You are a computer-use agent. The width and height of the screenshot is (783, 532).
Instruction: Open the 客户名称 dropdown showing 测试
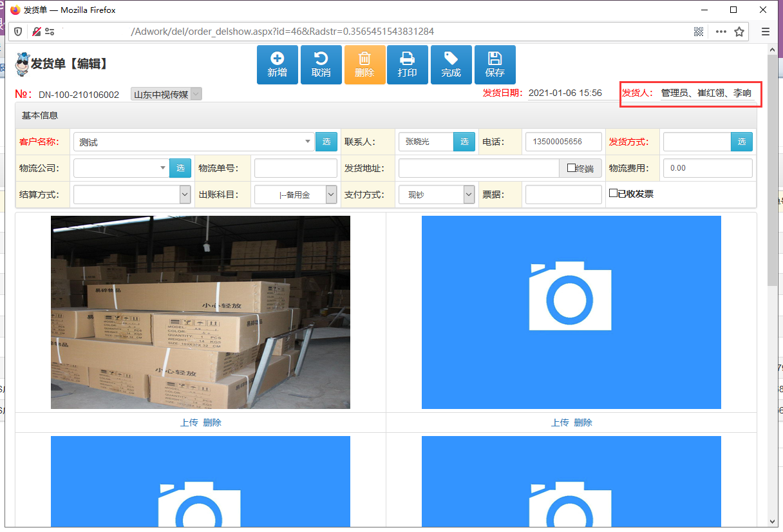(194, 142)
